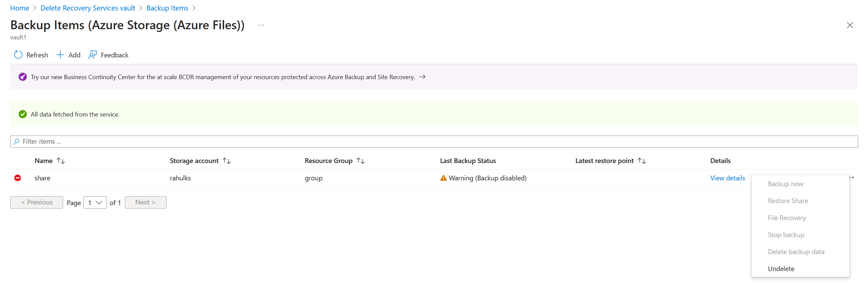Open View details link for share

pos(728,178)
